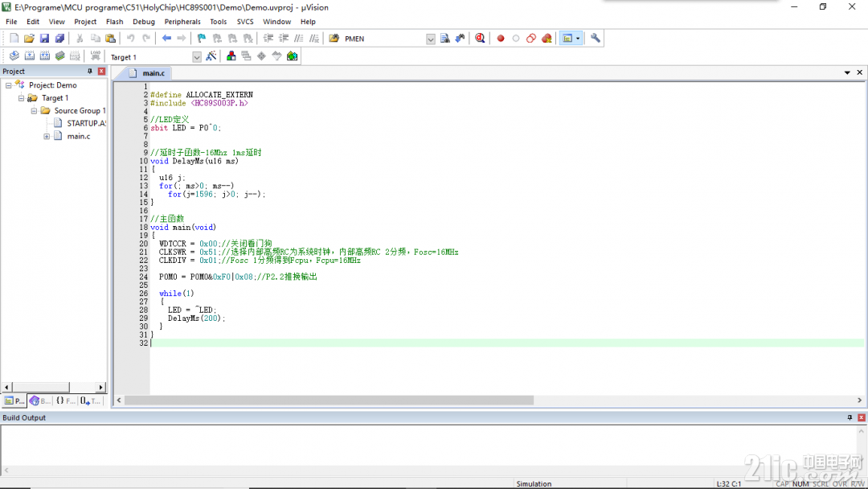
Task: Open a file with folder icon
Action: pos(29,39)
